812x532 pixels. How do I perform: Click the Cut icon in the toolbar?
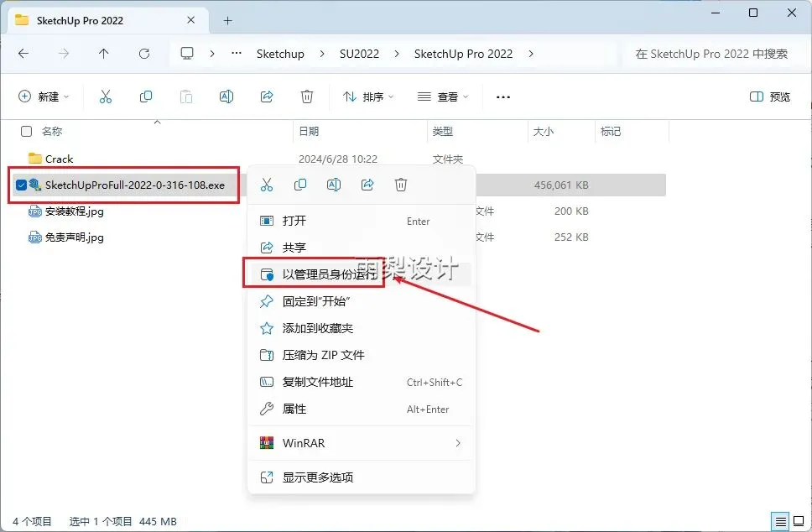[x=106, y=96]
